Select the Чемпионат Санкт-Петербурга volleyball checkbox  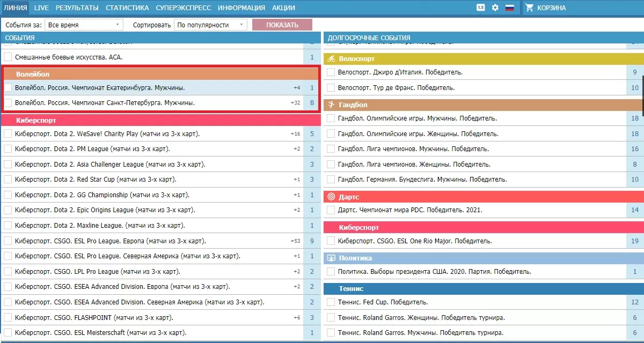click(8, 102)
